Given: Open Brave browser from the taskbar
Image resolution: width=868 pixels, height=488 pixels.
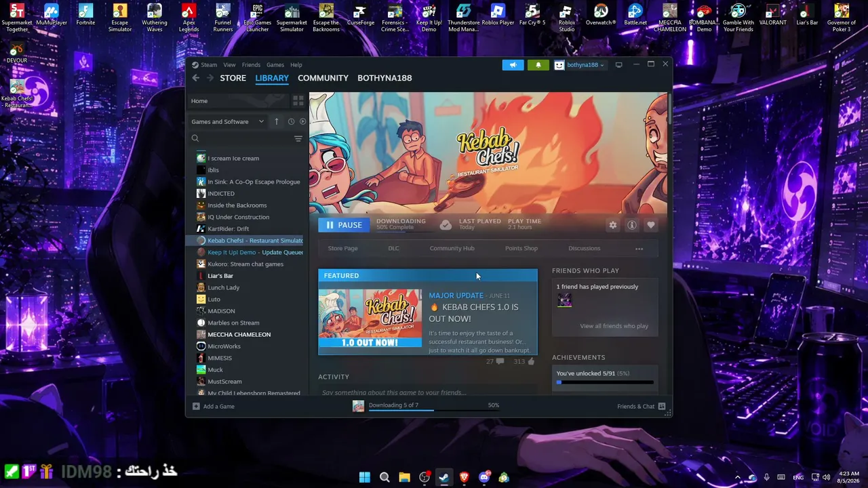Looking at the screenshot, I should coord(464,477).
